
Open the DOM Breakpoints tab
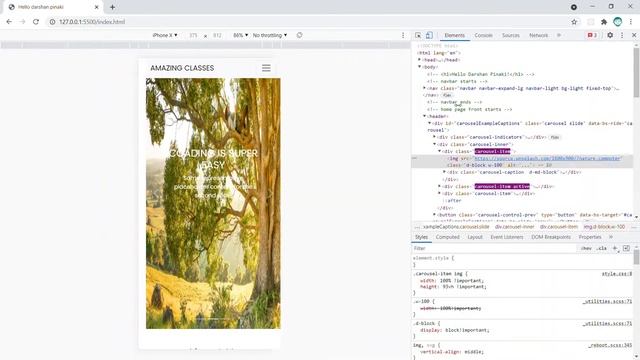point(551,237)
